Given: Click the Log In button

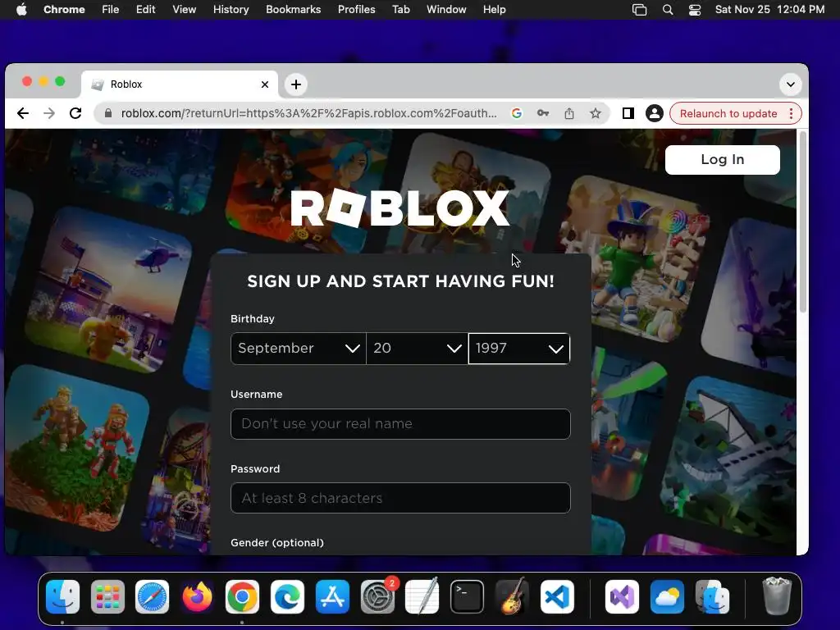Looking at the screenshot, I should pos(722,160).
